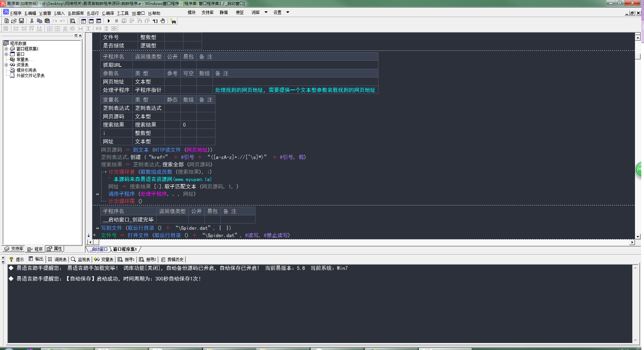Click the program window app icon in menu bar

(x=6, y=12)
